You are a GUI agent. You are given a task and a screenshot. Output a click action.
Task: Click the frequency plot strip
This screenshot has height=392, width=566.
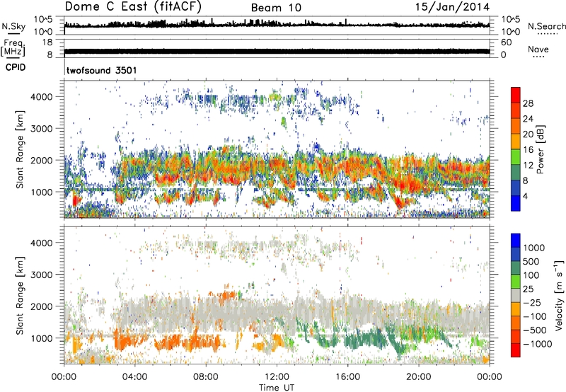click(277, 48)
